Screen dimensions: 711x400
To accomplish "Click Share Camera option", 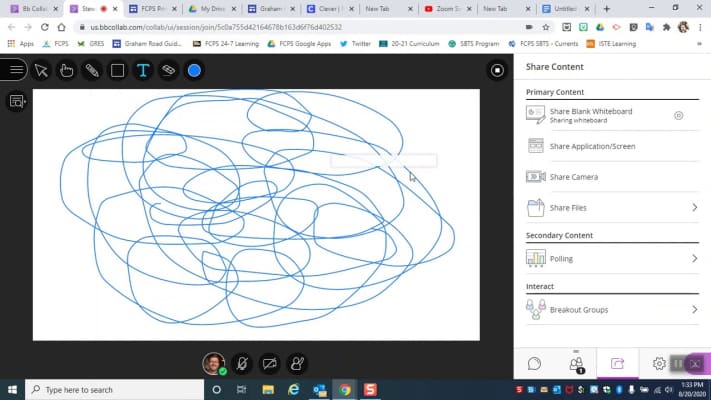I will tap(574, 177).
